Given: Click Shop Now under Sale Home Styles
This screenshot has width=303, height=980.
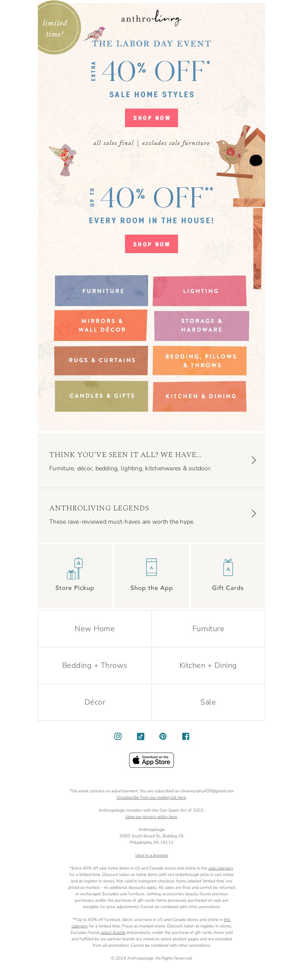Looking at the screenshot, I should pos(151,118).
